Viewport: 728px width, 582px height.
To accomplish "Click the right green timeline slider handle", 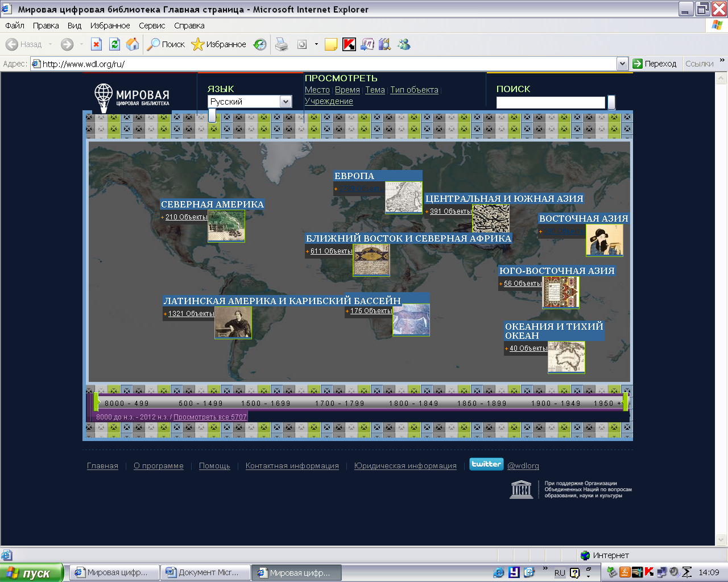I will click(x=626, y=402).
